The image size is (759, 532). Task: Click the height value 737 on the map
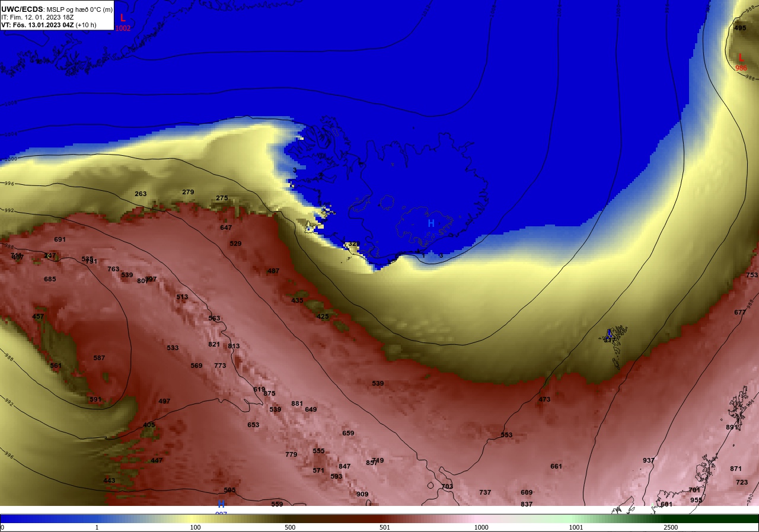click(485, 493)
